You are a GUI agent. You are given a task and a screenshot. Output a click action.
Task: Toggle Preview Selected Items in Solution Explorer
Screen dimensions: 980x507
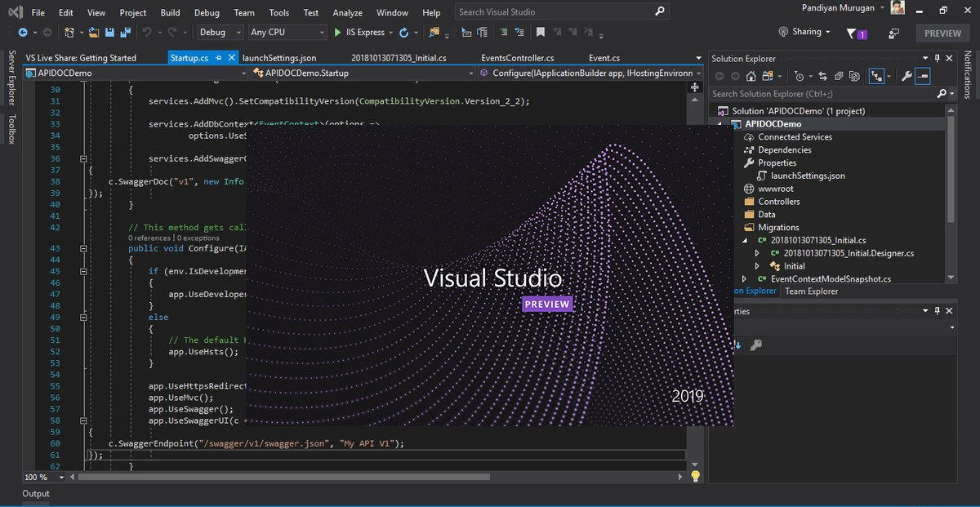click(855, 76)
